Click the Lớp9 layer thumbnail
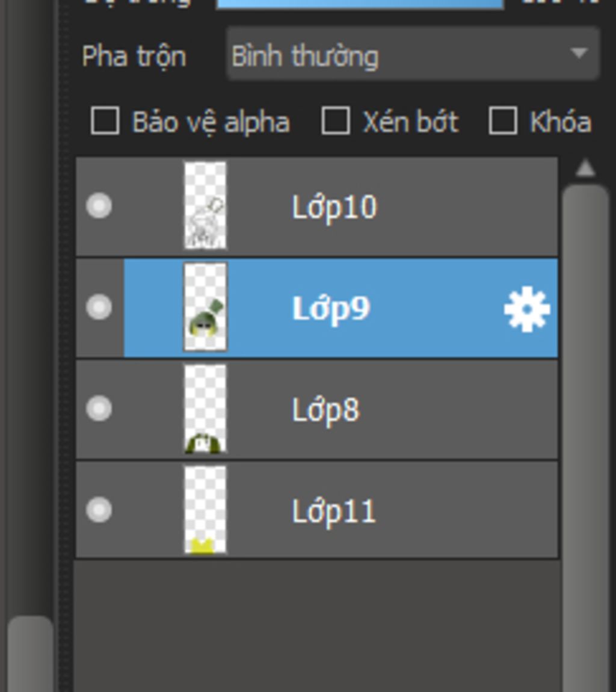This screenshot has height=692, width=616. point(205,307)
